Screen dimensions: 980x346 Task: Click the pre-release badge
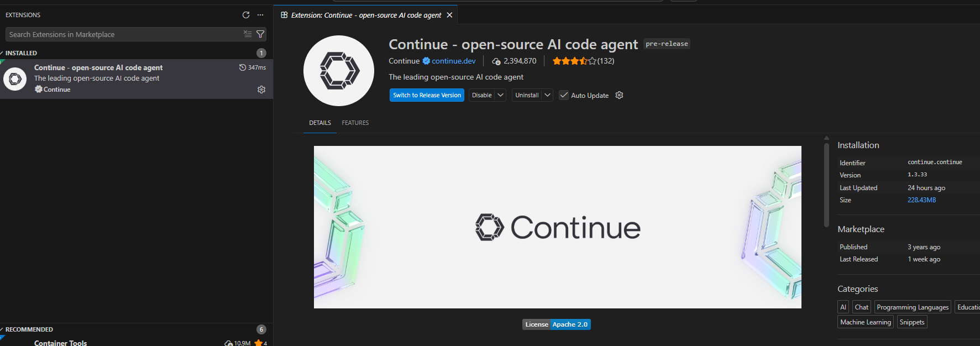pyautogui.click(x=667, y=44)
